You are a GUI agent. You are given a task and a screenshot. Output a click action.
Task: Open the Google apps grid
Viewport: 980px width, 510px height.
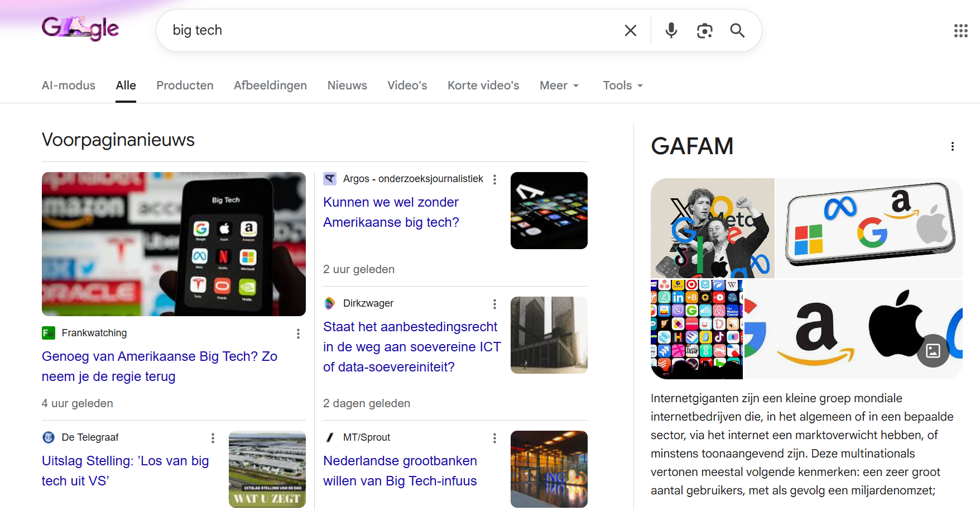pos(960,31)
